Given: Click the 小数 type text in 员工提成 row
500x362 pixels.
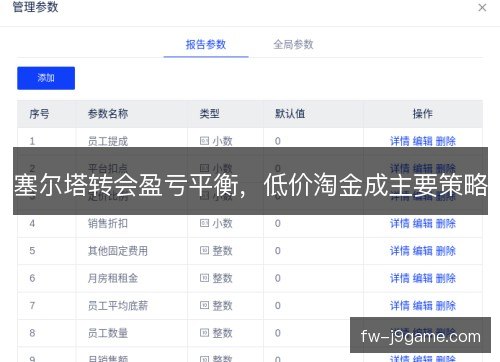Looking at the screenshot, I should point(222,141).
